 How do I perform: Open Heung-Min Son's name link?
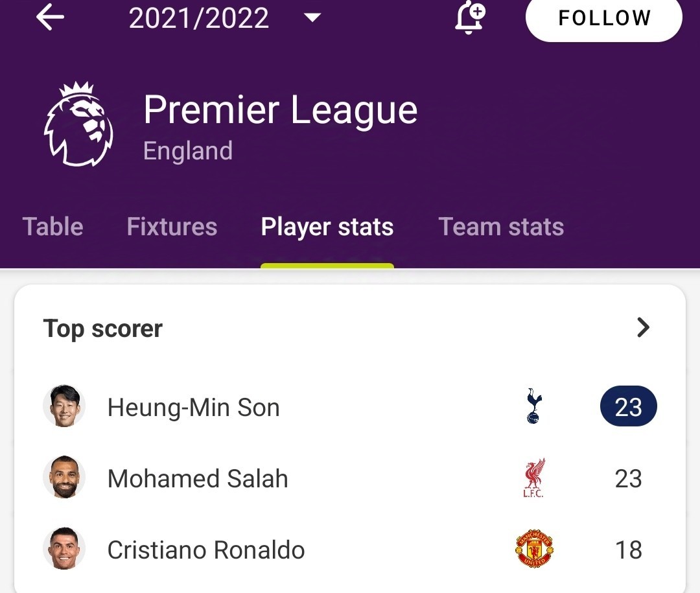[194, 407]
